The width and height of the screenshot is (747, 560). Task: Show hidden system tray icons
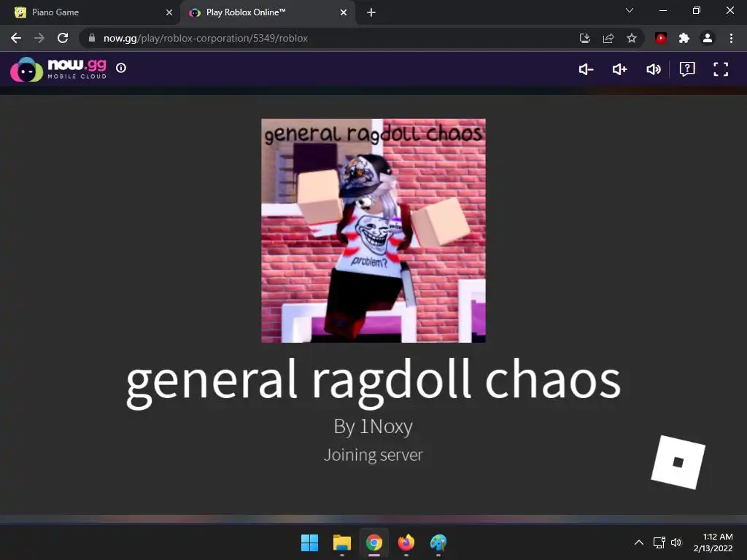coord(639,542)
